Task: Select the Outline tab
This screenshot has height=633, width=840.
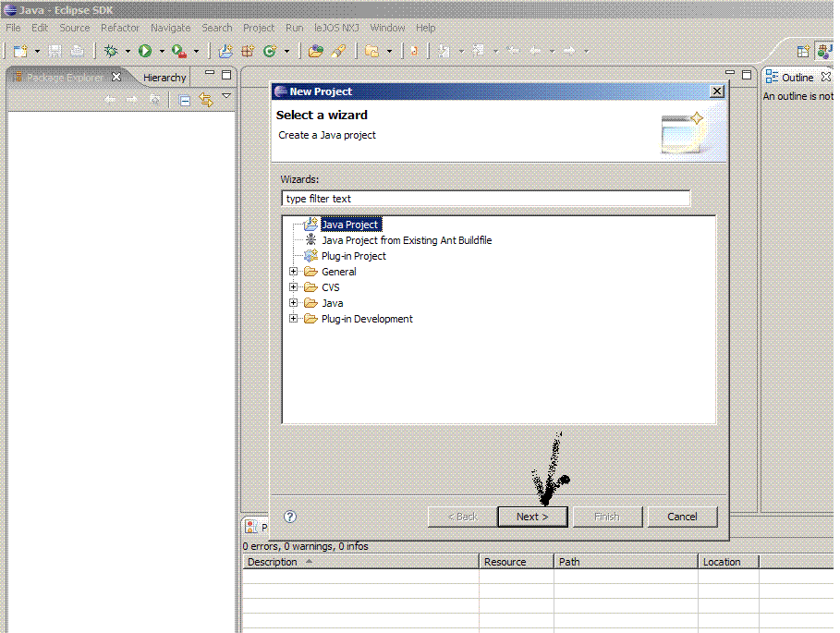Action: point(797,78)
